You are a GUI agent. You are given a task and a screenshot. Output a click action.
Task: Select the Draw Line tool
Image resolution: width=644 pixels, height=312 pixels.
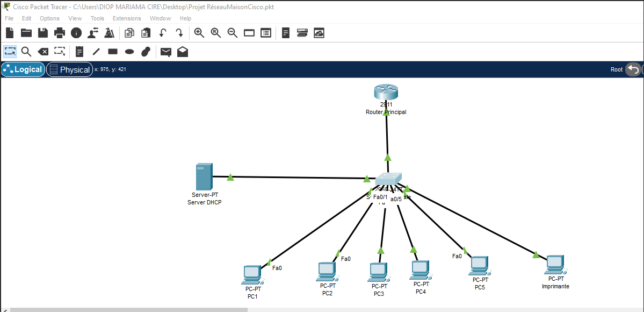pyautogui.click(x=96, y=52)
